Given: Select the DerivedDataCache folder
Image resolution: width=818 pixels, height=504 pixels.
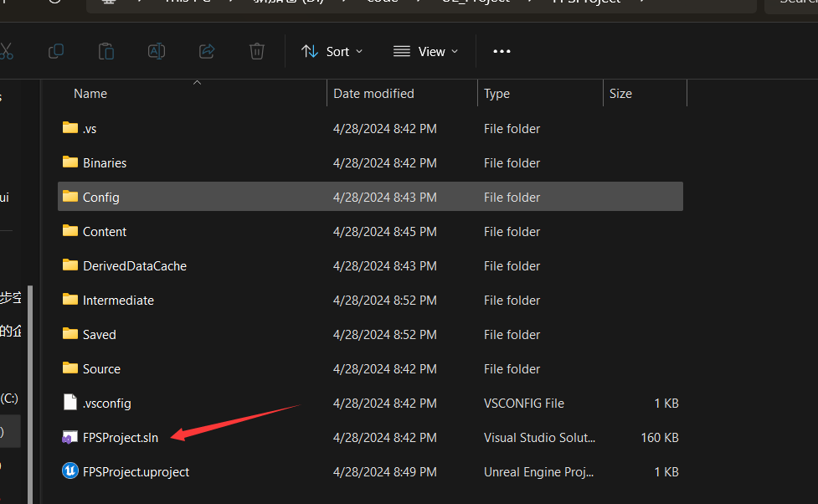Looking at the screenshot, I should [134, 266].
